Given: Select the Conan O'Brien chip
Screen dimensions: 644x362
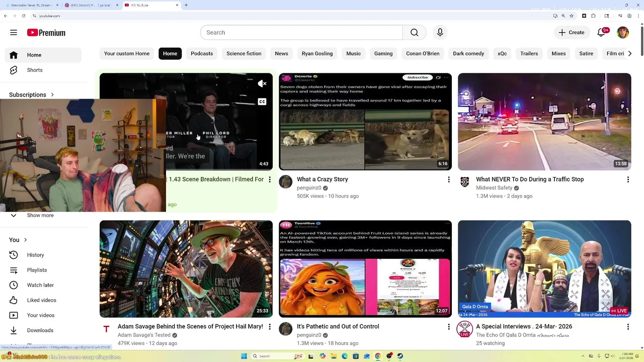Looking at the screenshot, I should coord(423,53).
